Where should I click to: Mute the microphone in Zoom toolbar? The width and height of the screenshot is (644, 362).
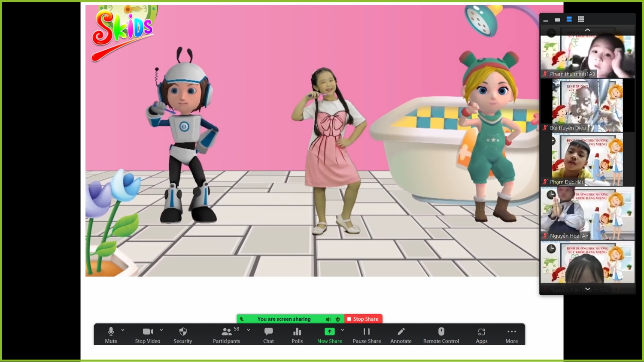pyautogui.click(x=111, y=335)
